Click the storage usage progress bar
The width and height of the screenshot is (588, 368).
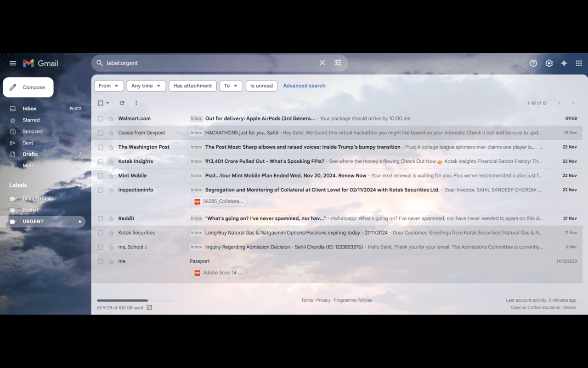coord(136,300)
